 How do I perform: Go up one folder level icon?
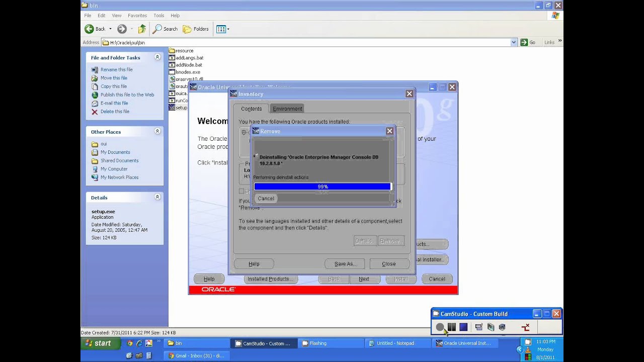click(142, 29)
